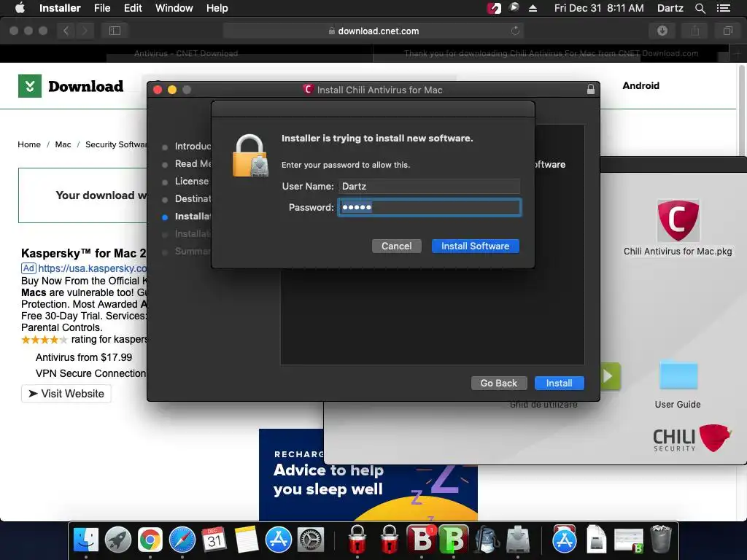Image resolution: width=747 pixels, height=560 pixels.
Task: Click the green B icon in Dock
Action: pos(453,539)
